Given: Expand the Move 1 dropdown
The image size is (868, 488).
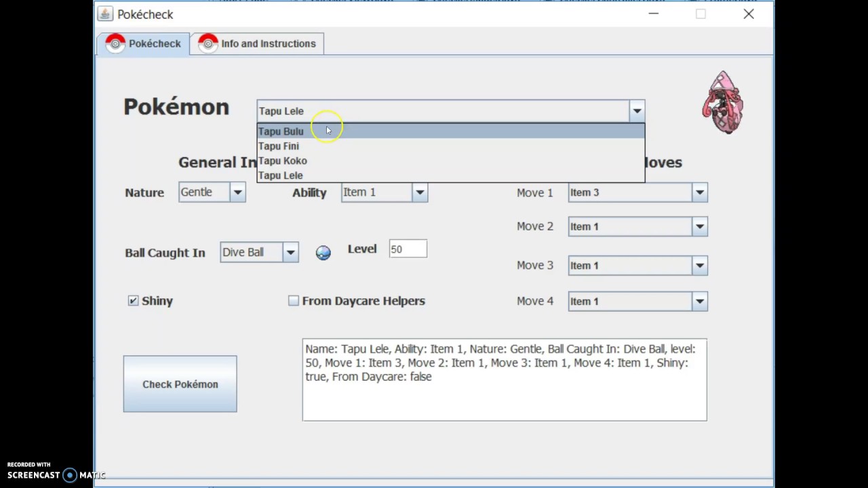Looking at the screenshot, I should [699, 192].
